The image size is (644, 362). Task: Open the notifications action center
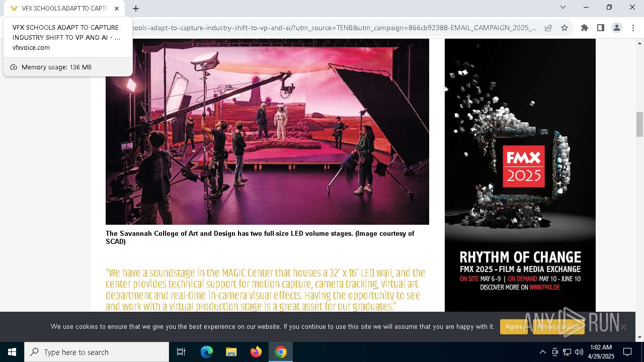click(627, 352)
